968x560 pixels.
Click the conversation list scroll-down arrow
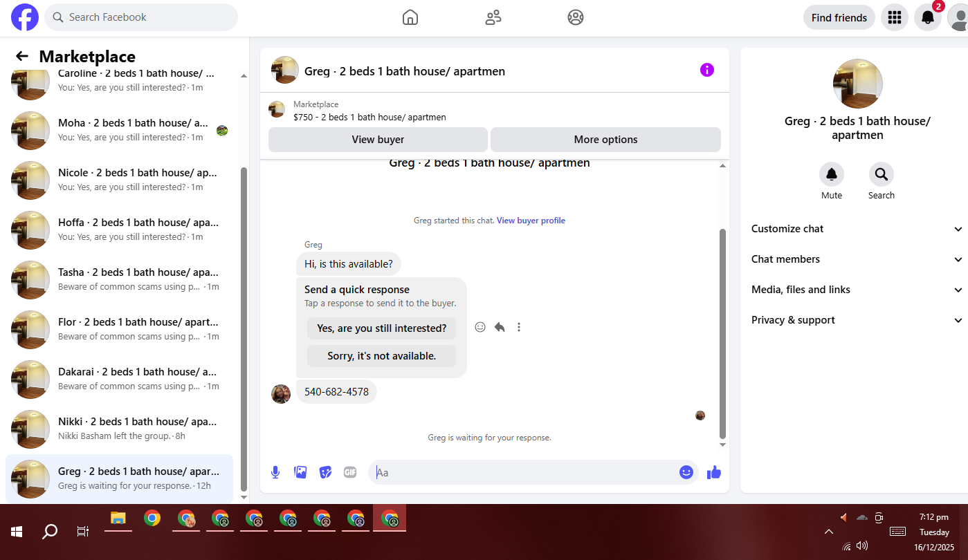[x=243, y=497]
